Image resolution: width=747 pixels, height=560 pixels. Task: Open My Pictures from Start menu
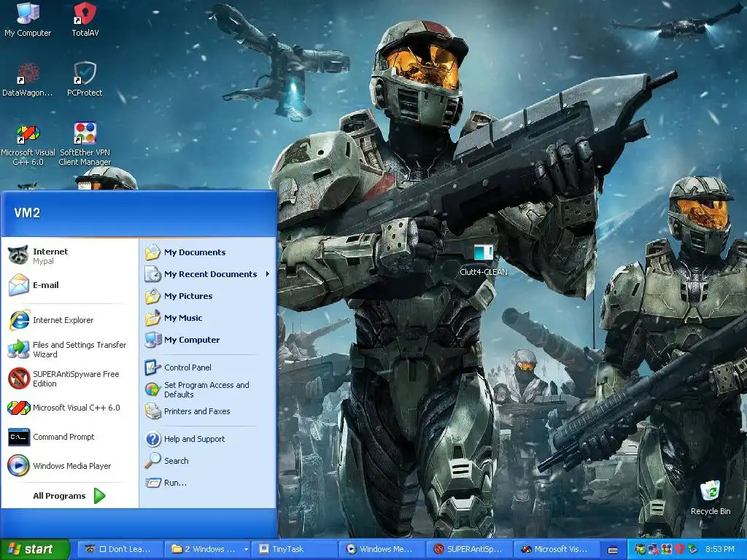tap(208, 296)
